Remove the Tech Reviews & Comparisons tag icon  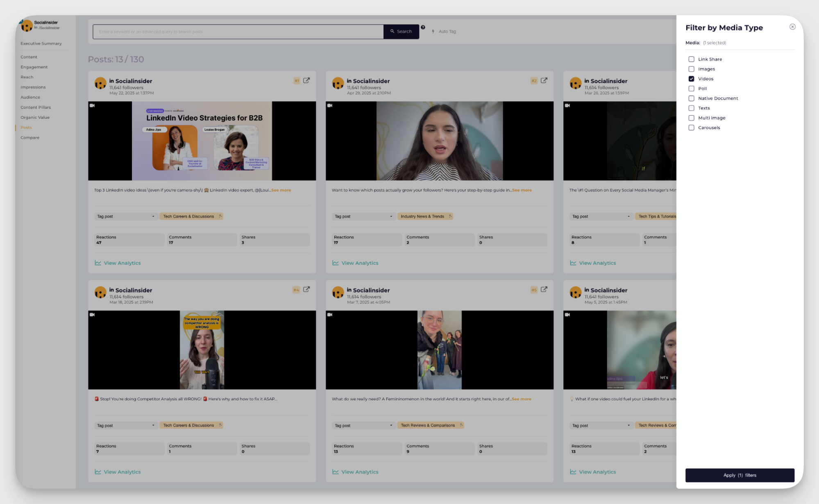tap(461, 425)
